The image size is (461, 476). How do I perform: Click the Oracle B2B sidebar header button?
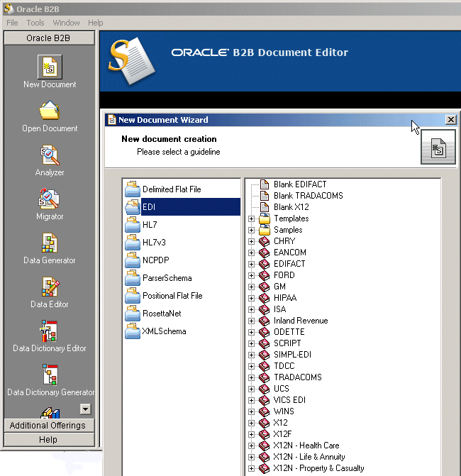click(x=49, y=38)
